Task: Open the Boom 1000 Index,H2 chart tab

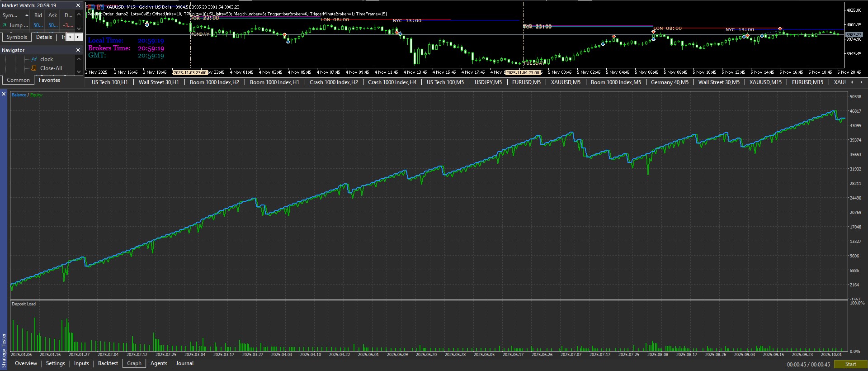Action: point(214,82)
